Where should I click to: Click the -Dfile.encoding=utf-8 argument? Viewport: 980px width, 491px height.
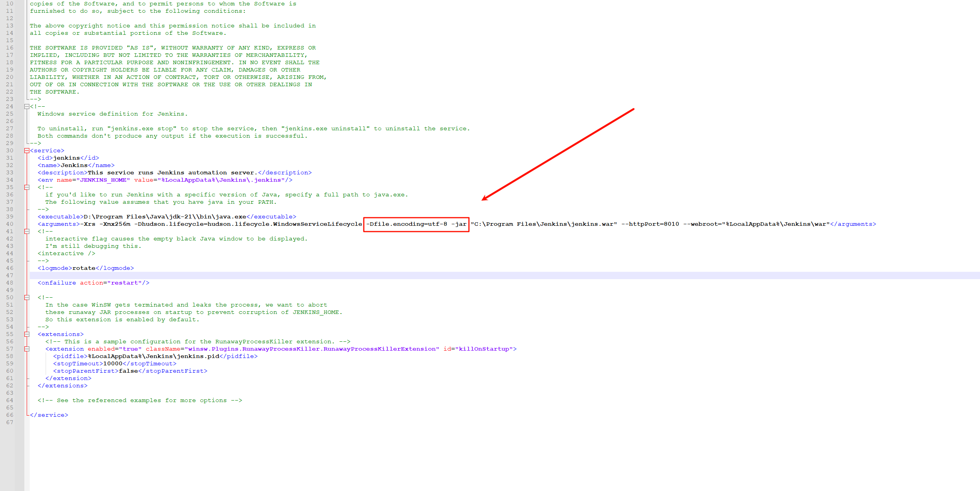(x=407, y=224)
